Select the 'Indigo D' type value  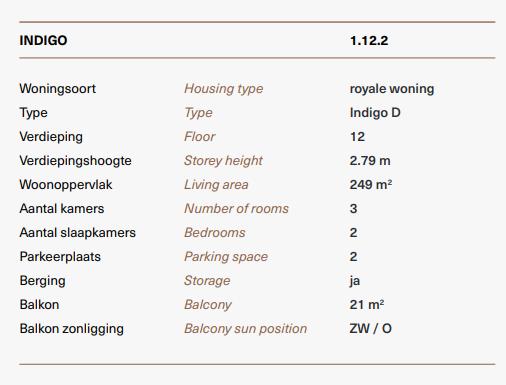tap(375, 113)
